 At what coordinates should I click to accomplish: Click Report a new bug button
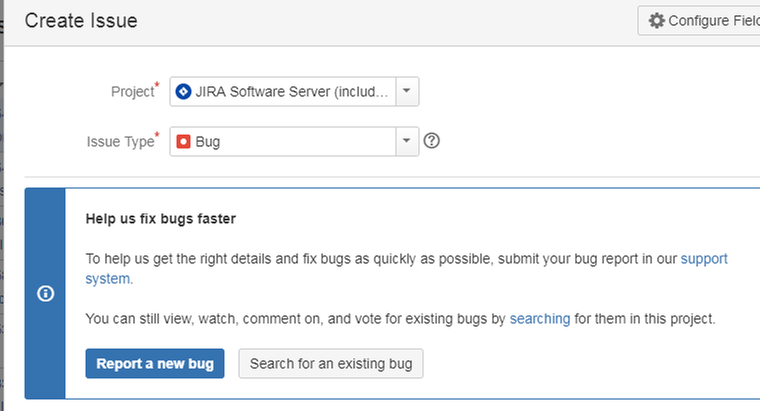coord(155,364)
